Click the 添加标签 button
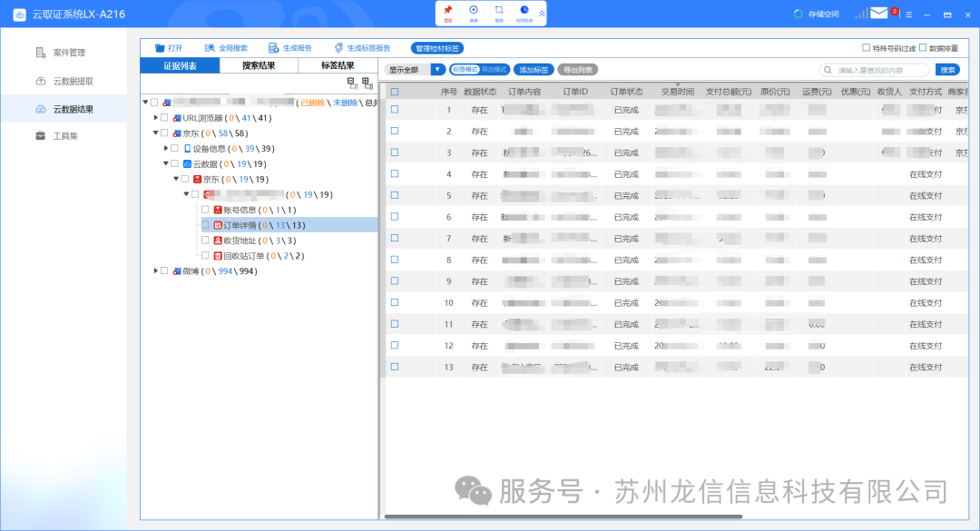This screenshot has height=531, width=980. click(533, 69)
